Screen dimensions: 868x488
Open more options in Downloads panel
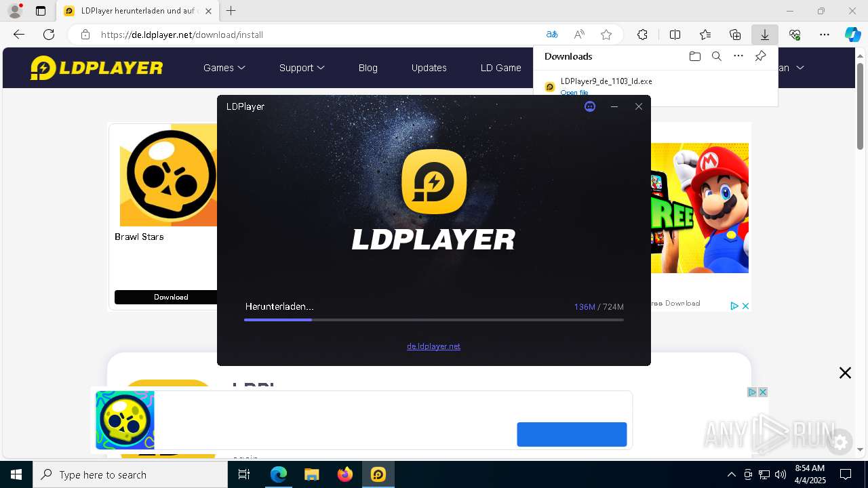(738, 56)
